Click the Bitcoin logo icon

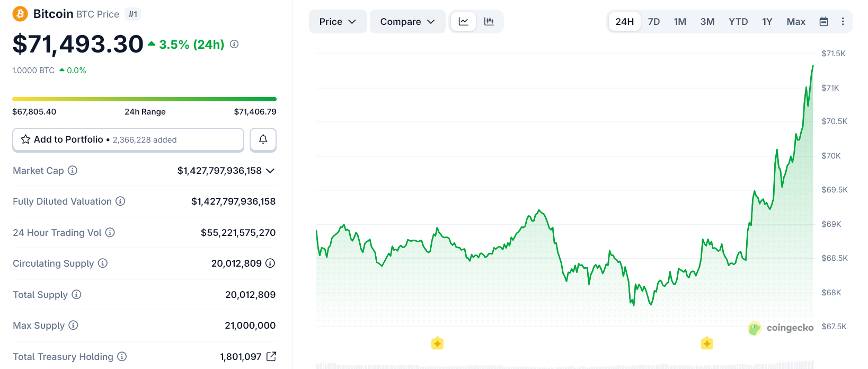coord(20,14)
